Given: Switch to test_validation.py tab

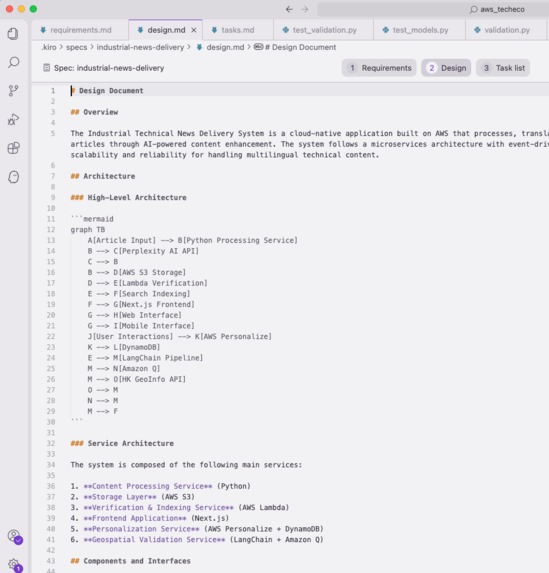Looking at the screenshot, I should (x=323, y=30).
